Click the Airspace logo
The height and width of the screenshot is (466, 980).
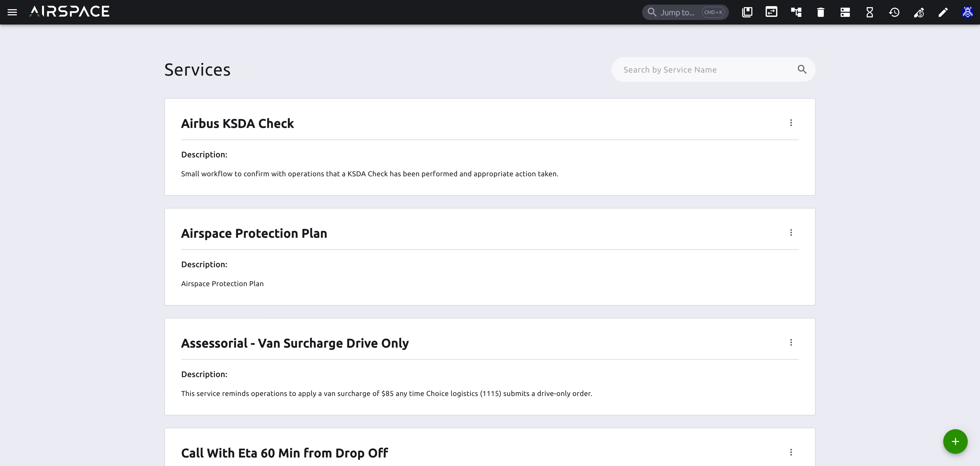[69, 11]
